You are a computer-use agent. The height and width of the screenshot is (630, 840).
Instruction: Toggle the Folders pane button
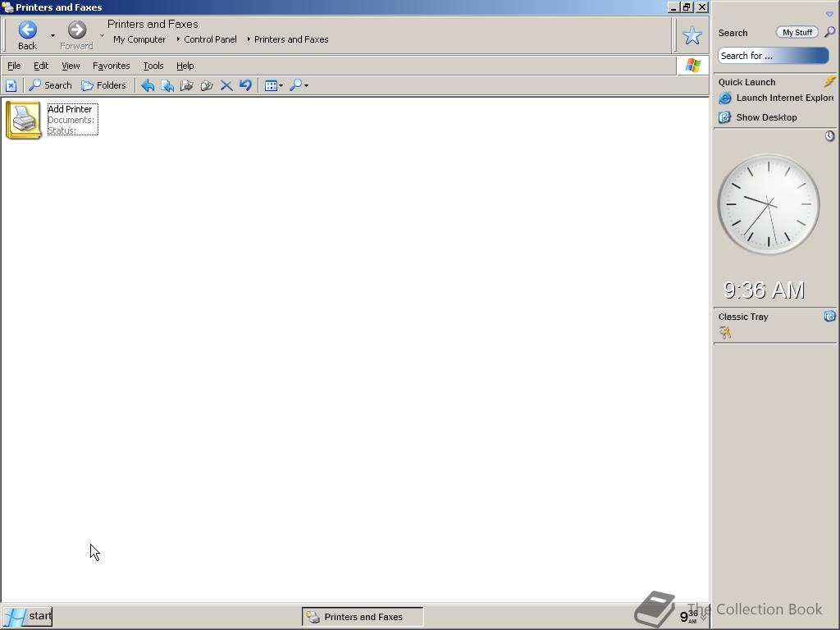pos(103,85)
